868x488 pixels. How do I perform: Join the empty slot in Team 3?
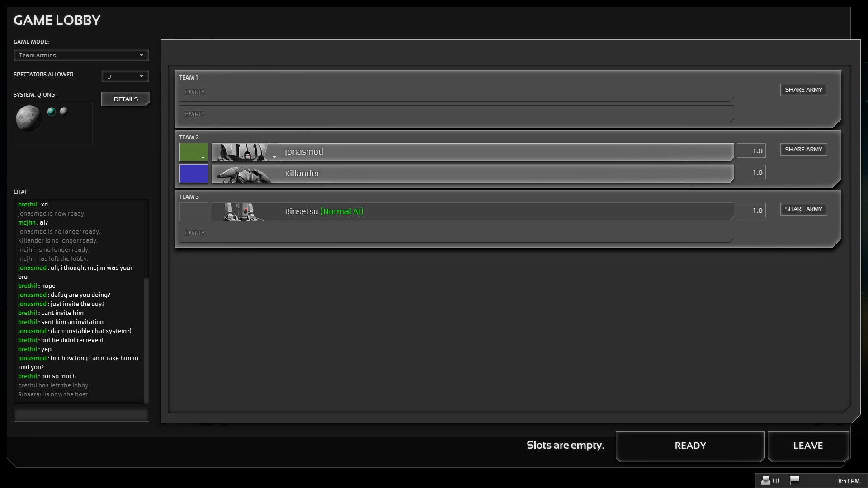457,234
